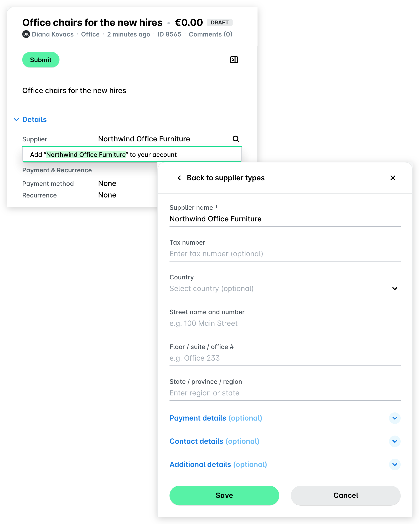
Task: Cancel adding the supplier
Action: click(345, 495)
